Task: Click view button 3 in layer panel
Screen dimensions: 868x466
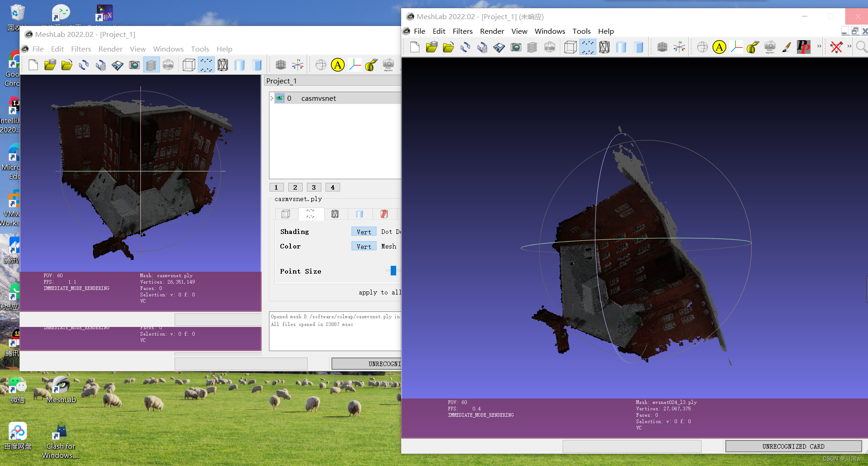Action: point(314,187)
